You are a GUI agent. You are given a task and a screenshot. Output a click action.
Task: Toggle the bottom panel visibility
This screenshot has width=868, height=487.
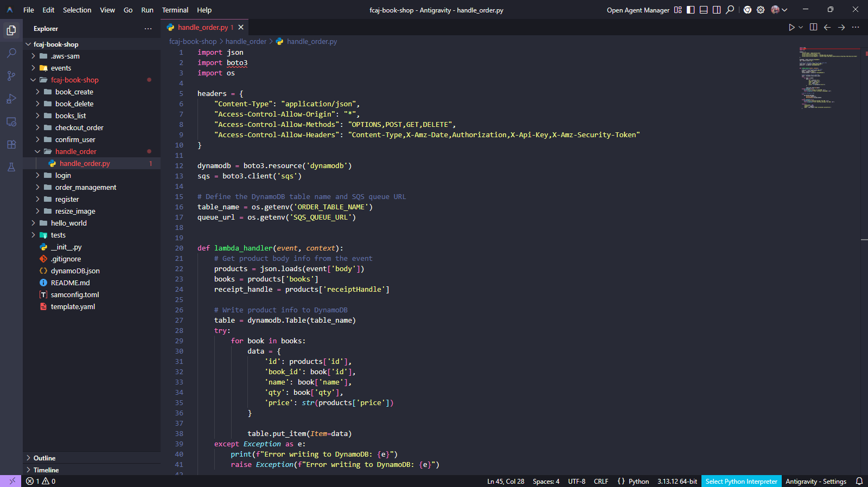(704, 10)
